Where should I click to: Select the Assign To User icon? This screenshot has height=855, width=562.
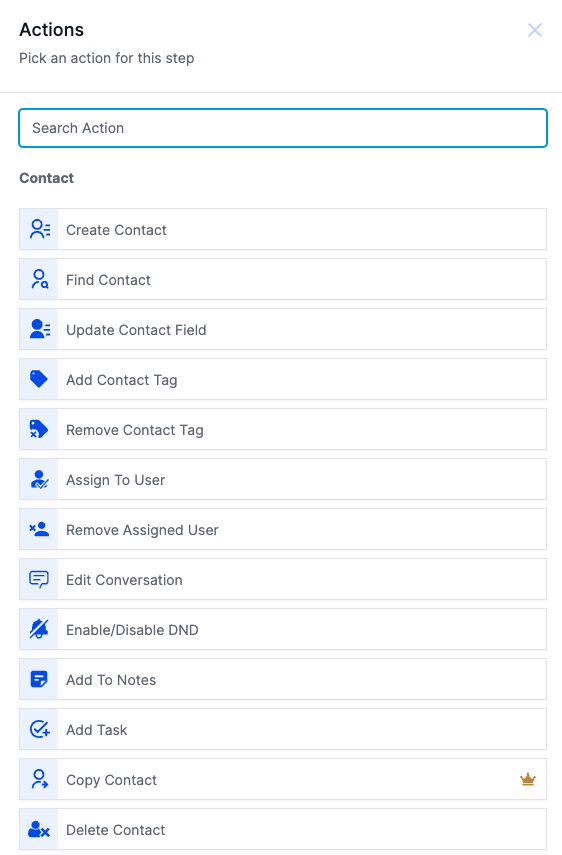(x=39, y=480)
